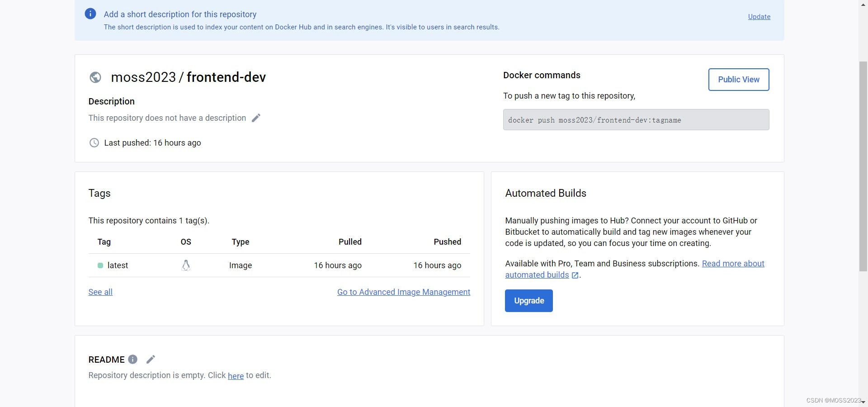Click the OS column header
868x407 pixels.
[186, 242]
